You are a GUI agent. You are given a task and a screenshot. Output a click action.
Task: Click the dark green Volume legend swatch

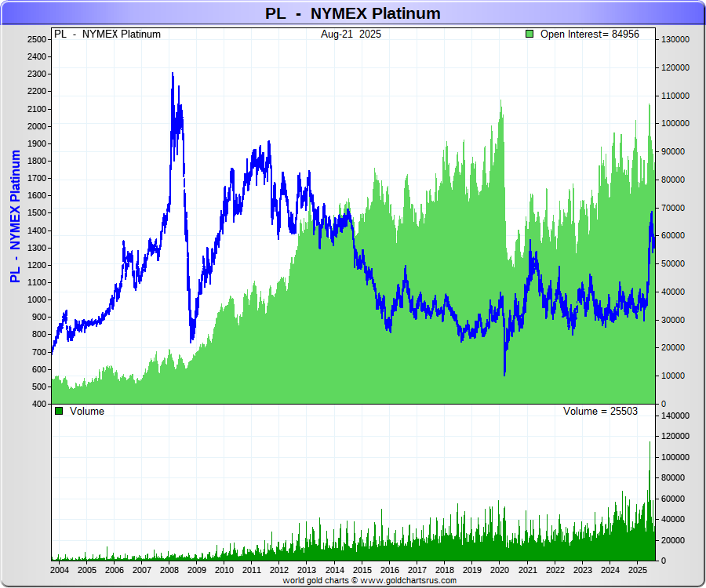click(x=59, y=411)
